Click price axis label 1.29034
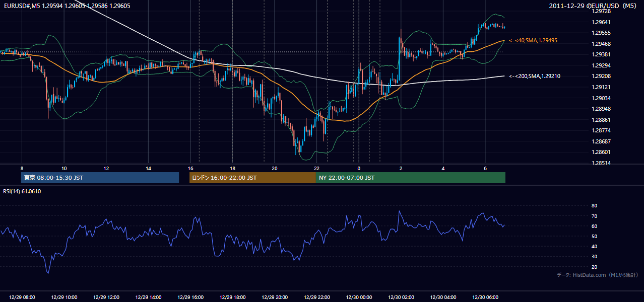 point(601,98)
